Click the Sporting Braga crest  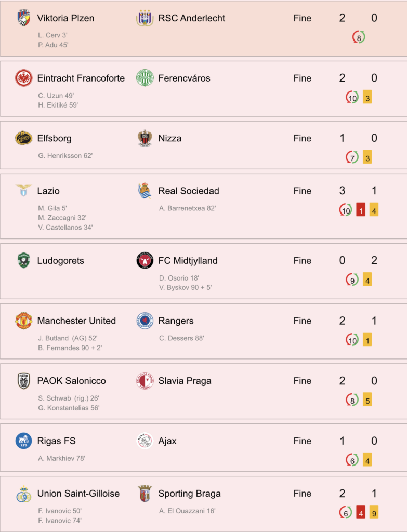(145, 494)
